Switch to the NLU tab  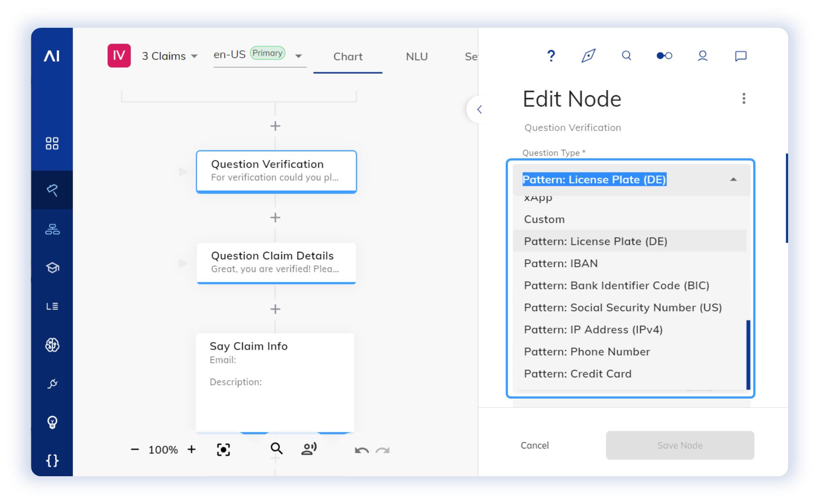[x=417, y=56]
